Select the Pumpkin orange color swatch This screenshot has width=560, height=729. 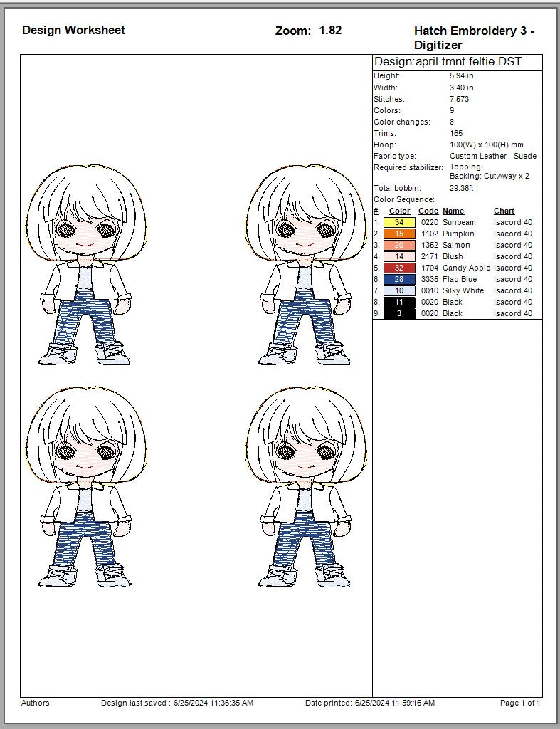[399, 234]
